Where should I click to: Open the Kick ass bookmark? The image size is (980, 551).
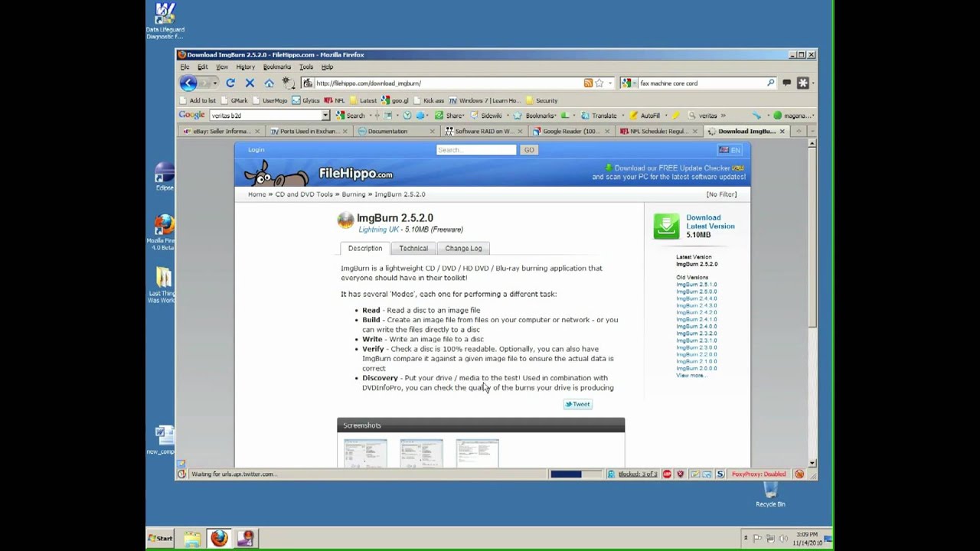tap(429, 100)
